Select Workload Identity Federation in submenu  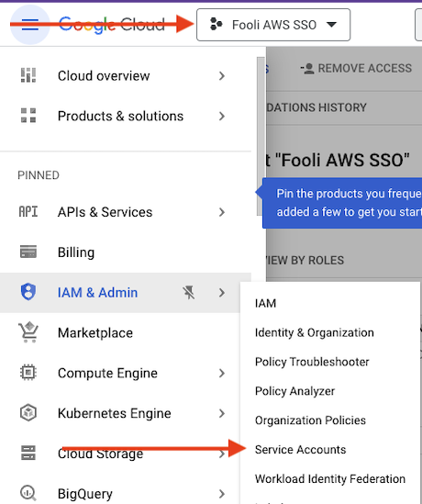point(330,479)
